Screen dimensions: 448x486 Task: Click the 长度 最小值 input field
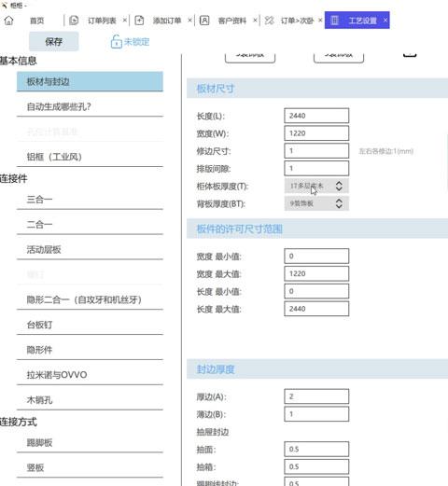[316, 291]
